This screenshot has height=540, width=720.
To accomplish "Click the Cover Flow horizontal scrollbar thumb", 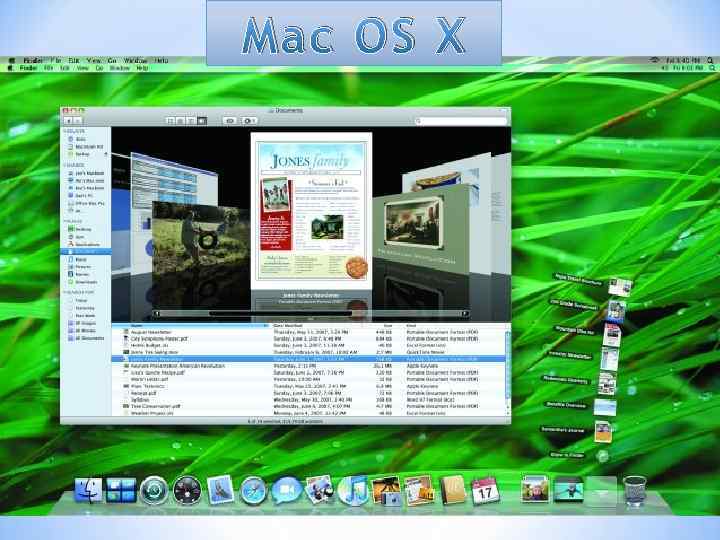I will tap(280, 314).
